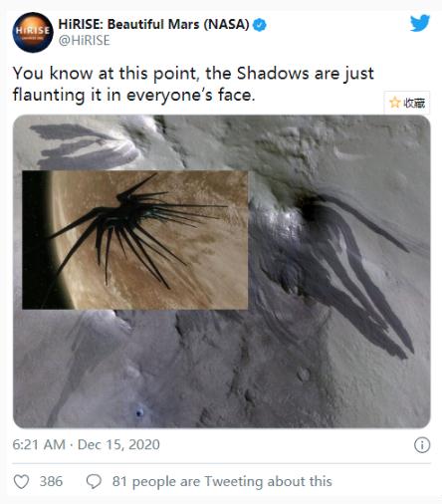Click the tweet text about the Shadows

[193, 84]
